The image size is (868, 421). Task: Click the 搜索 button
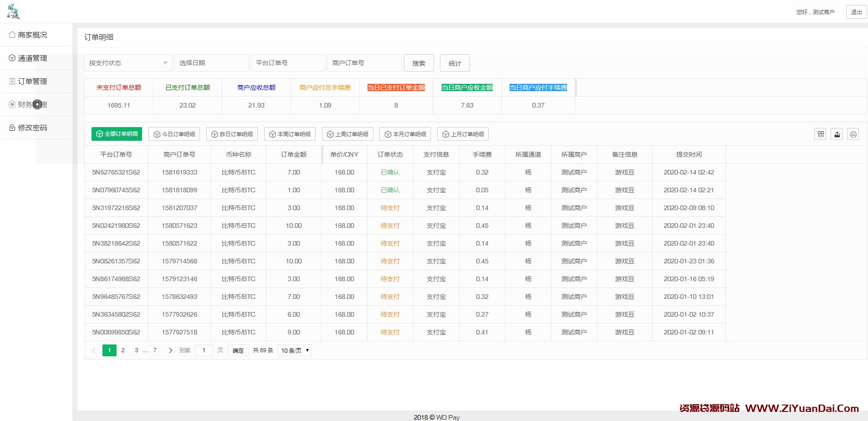tap(419, 63)
